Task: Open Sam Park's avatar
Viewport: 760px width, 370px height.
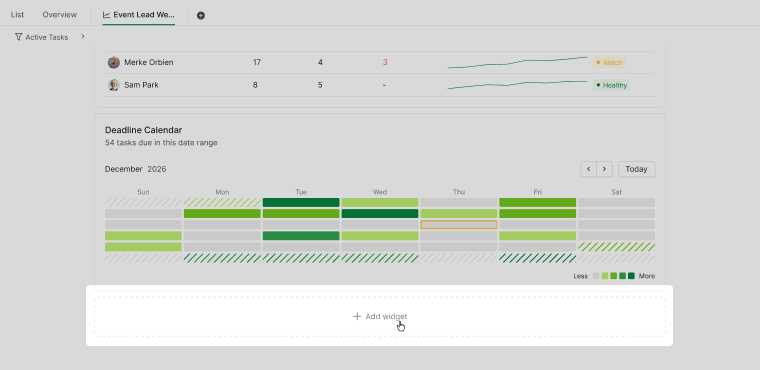Action: tap(113, 85)
